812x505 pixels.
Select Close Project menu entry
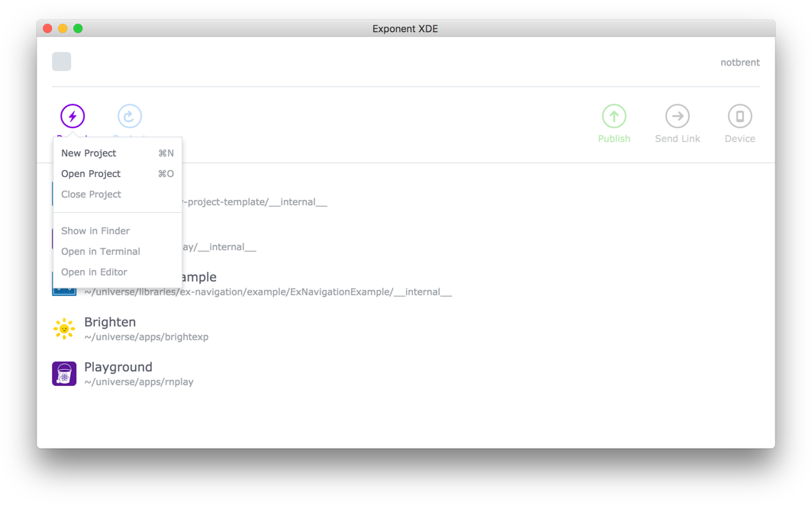118,195
